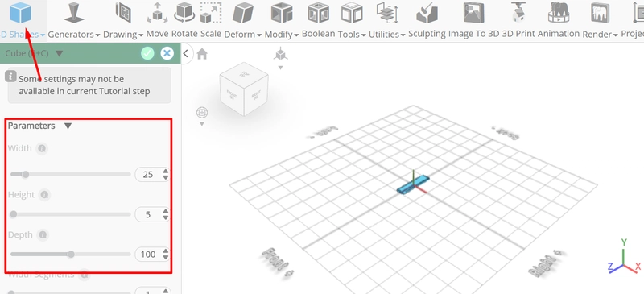
Task: Decrease Height with the down stepper arrow
Action: coord(165,218)
